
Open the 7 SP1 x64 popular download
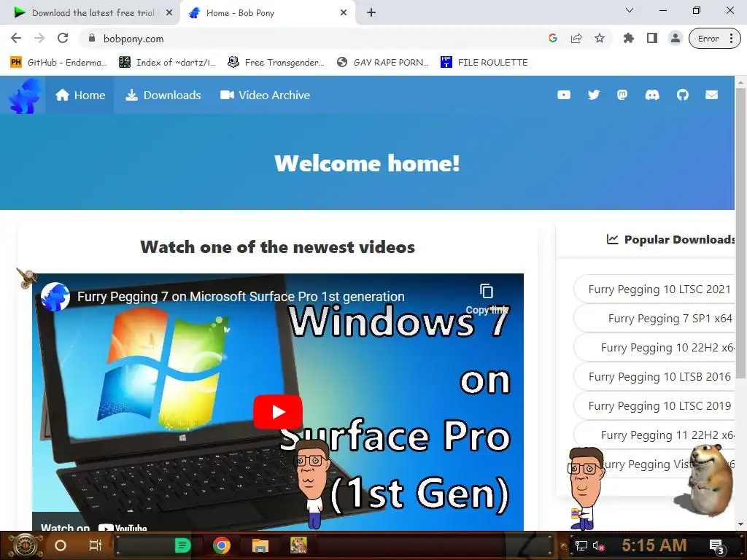click(x=655, y=318)
